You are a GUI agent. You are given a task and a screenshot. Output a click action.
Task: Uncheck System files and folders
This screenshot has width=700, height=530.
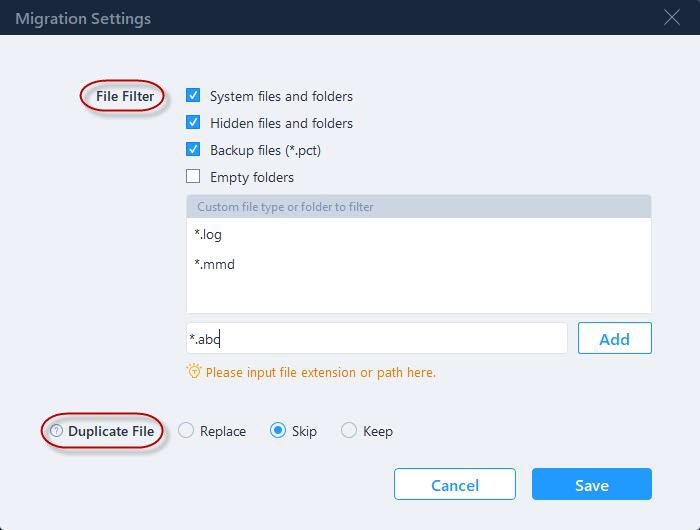tap(193, 96)
